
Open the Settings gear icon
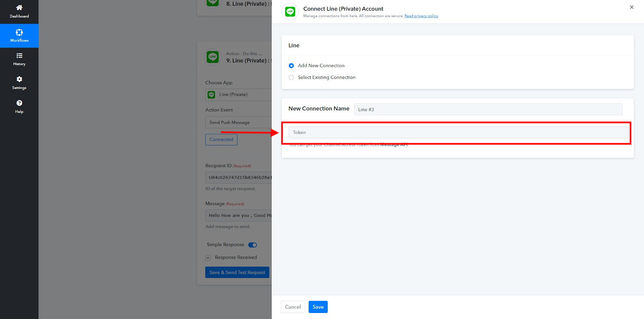19,79
